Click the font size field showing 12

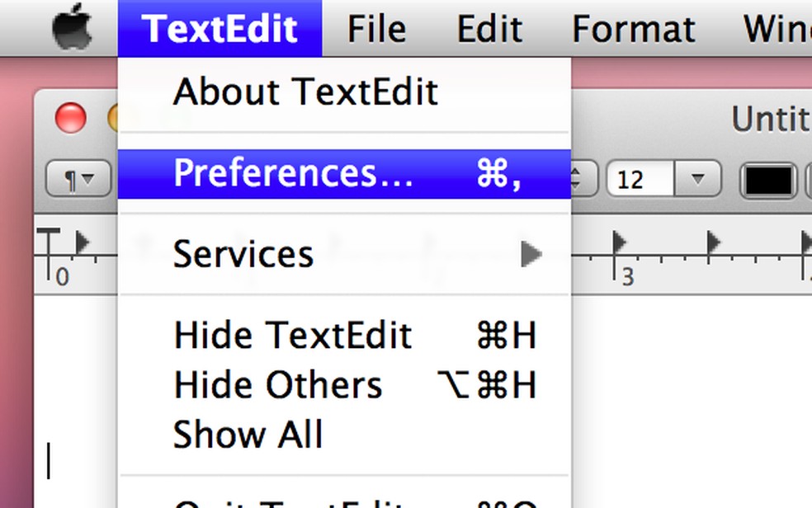coord(640,179)
